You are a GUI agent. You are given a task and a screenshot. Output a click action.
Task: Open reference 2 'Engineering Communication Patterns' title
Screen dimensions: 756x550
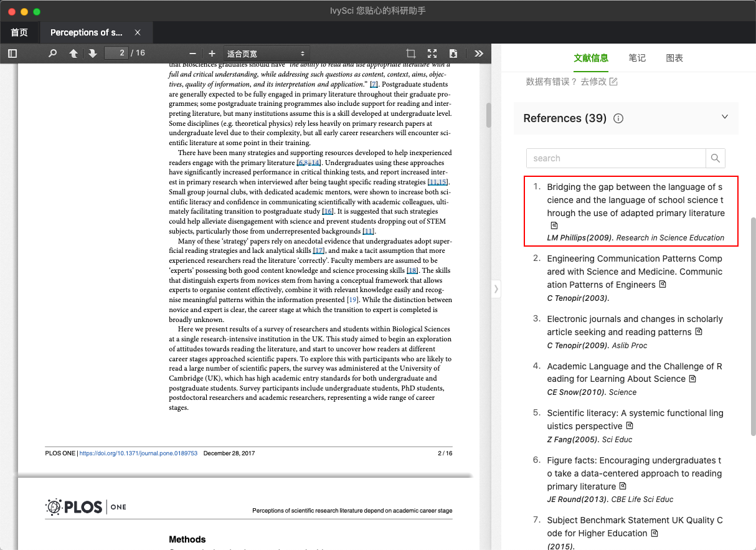point(635,272)
